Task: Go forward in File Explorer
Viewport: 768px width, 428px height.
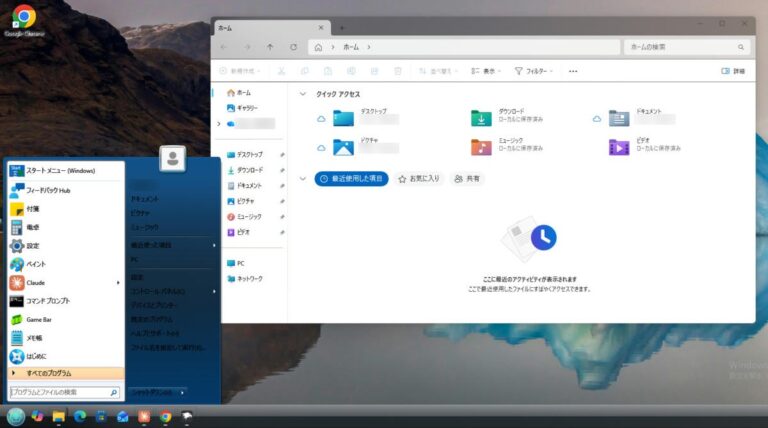Action: point(247,47)
